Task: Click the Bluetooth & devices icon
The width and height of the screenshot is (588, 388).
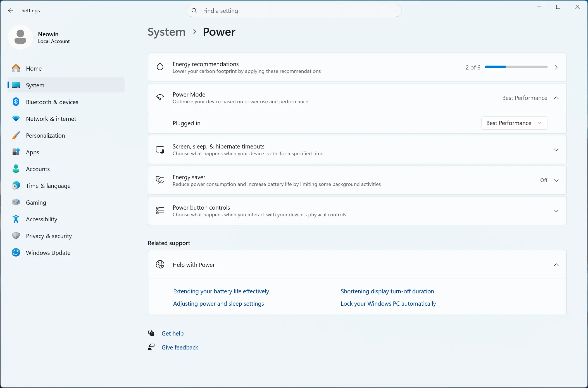Action: [x=16, y=102]
